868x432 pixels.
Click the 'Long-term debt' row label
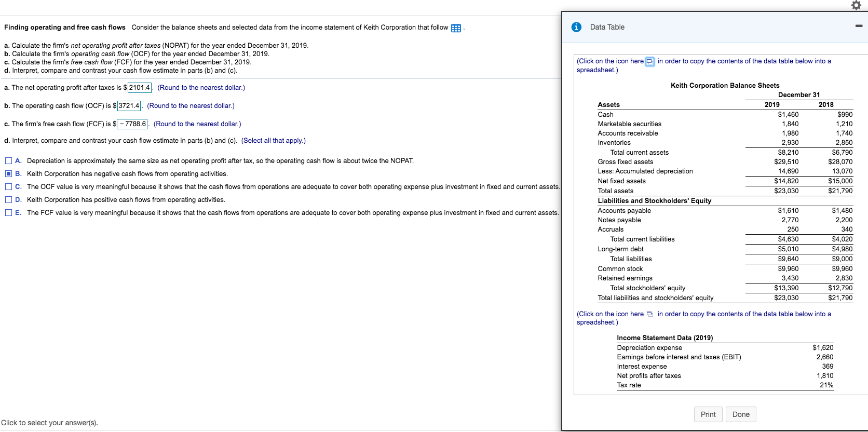620,249
